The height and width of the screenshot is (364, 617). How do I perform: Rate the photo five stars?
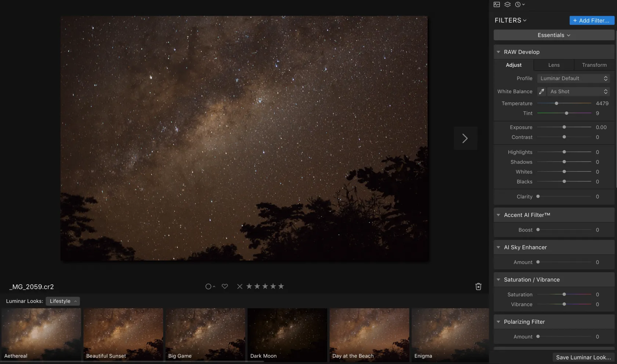[281, 286]
